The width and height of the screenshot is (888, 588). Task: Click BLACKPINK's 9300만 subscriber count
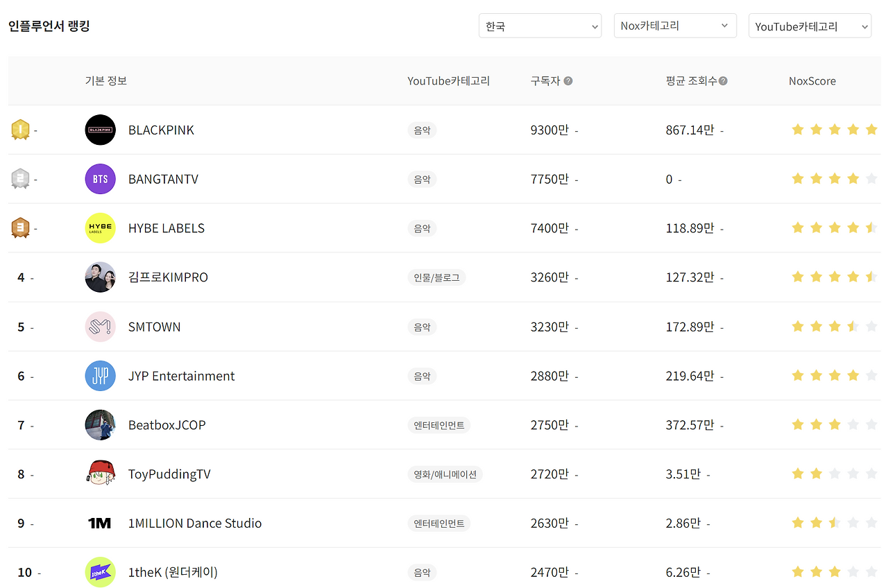[x=549, y=130]
